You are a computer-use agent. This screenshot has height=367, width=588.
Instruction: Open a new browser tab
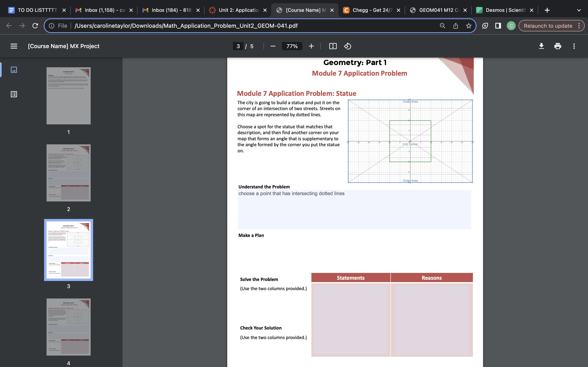pyautogui.click(x=547, y=10)
